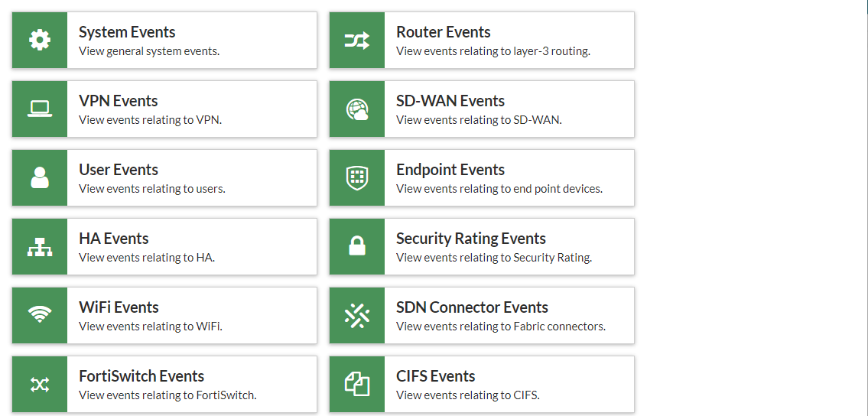Click the Security Rating padlock icon
Viewport: 868px width, 416px height.
pyautogui.click(x=357, y=246)
